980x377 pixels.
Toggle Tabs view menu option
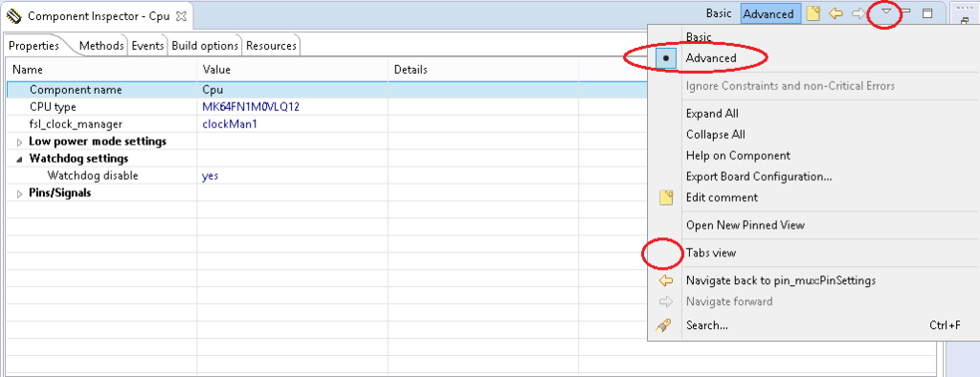point(711,254)
